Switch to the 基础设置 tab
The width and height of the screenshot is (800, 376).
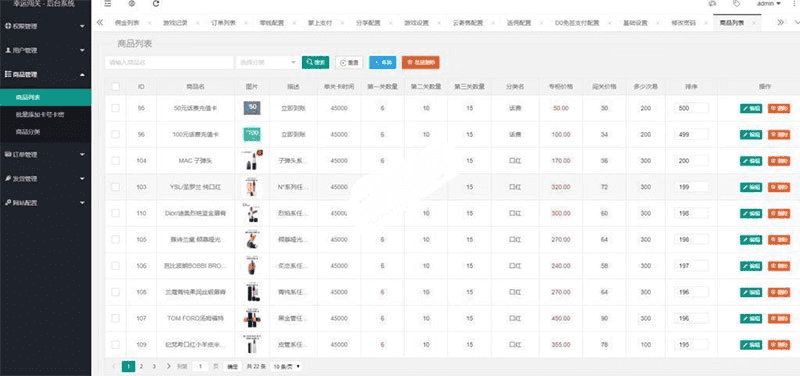tap(635, 23)
